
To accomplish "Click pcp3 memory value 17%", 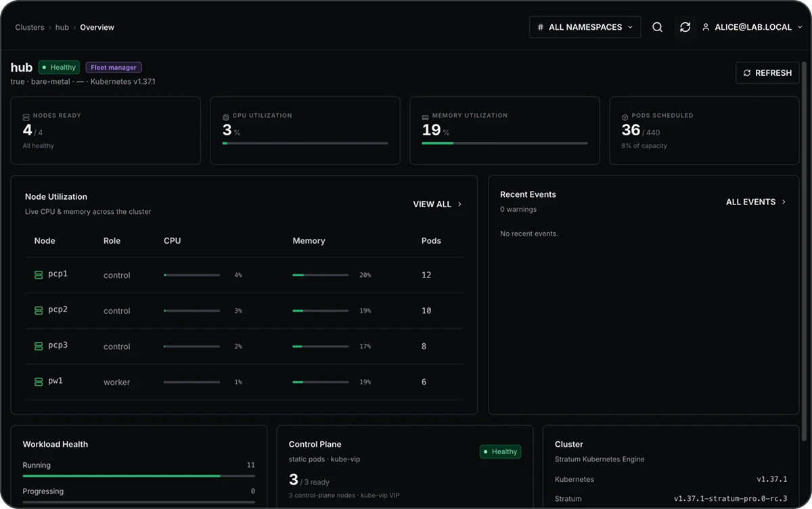I will click(x=365, y=347).
